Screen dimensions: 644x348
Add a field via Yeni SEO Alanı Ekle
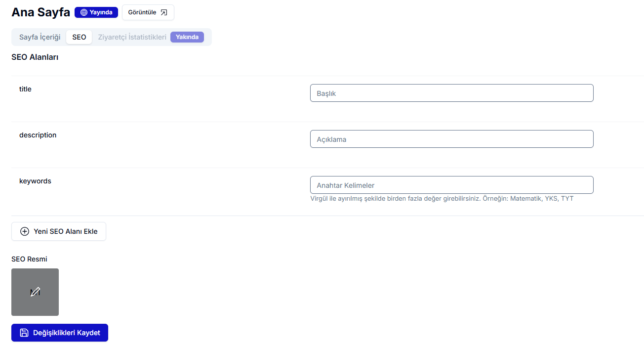click(x=59, y=231)
